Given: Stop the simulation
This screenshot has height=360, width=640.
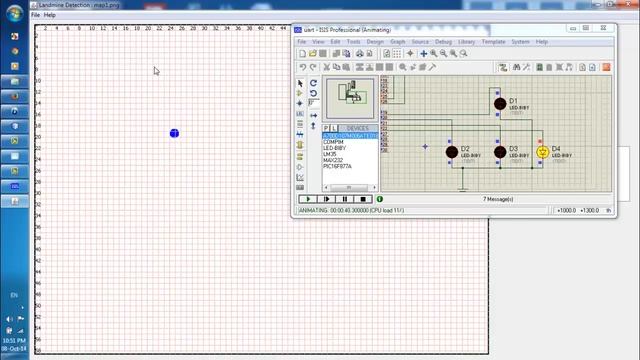Looking at the screenshot, I should pos(363,199).
